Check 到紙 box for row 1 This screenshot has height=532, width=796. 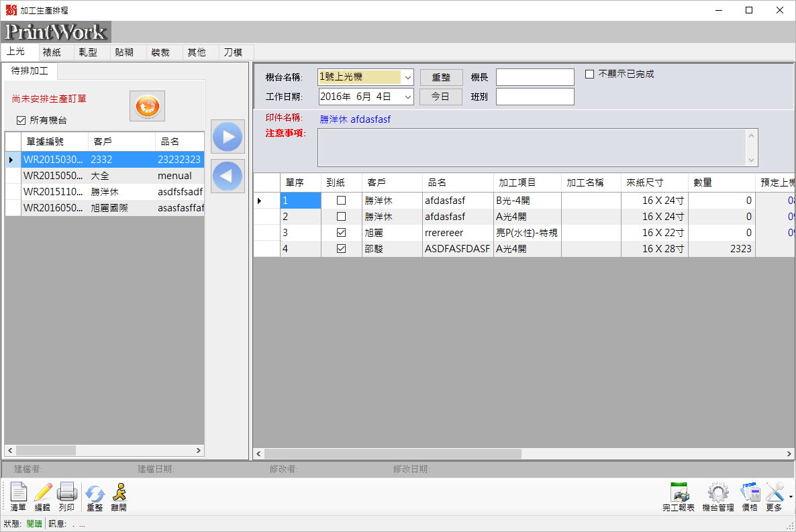tap(341, 201)
